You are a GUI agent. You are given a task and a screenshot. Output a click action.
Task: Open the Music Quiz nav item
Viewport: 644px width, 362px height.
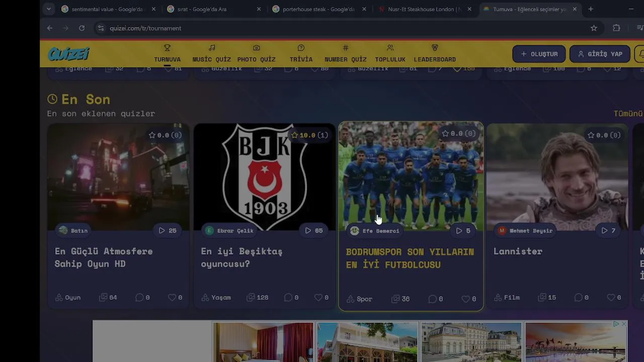coord(211,54)
